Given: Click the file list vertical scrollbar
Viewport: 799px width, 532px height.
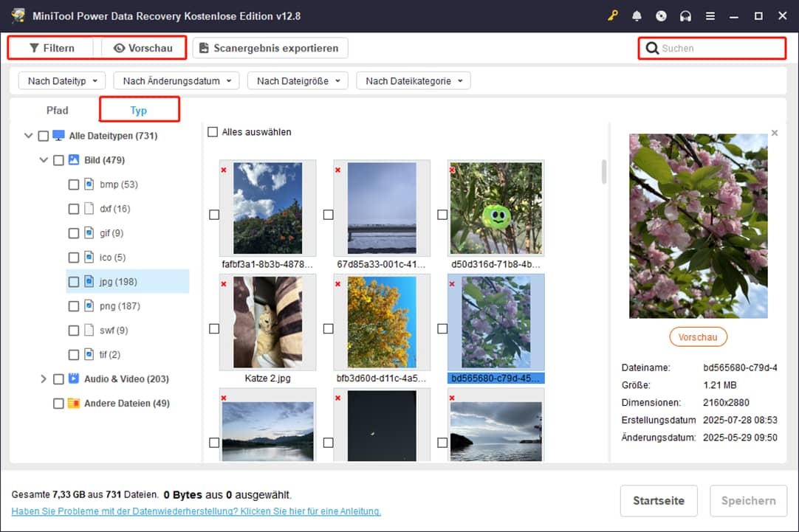Looking at the screenshot, I should (604, 172).
